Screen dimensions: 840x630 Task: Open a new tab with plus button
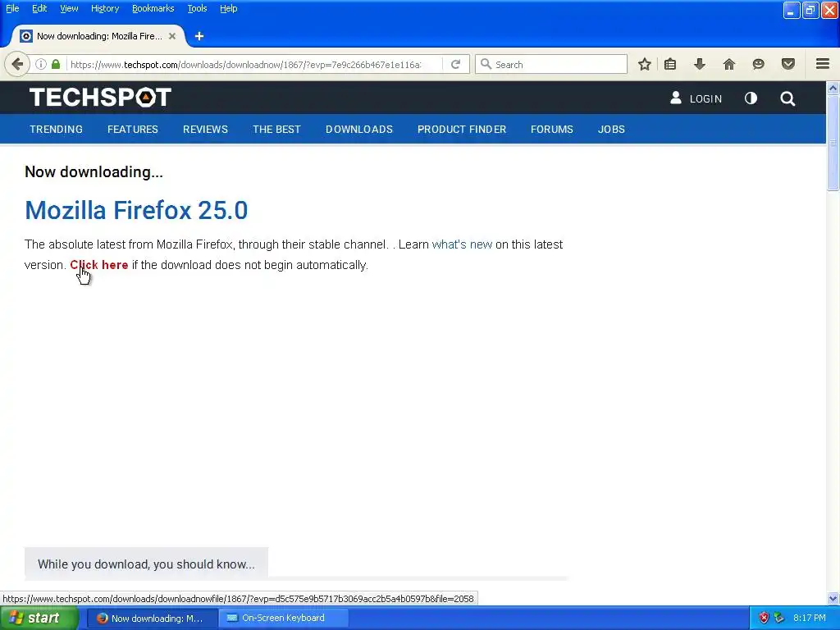199,36
